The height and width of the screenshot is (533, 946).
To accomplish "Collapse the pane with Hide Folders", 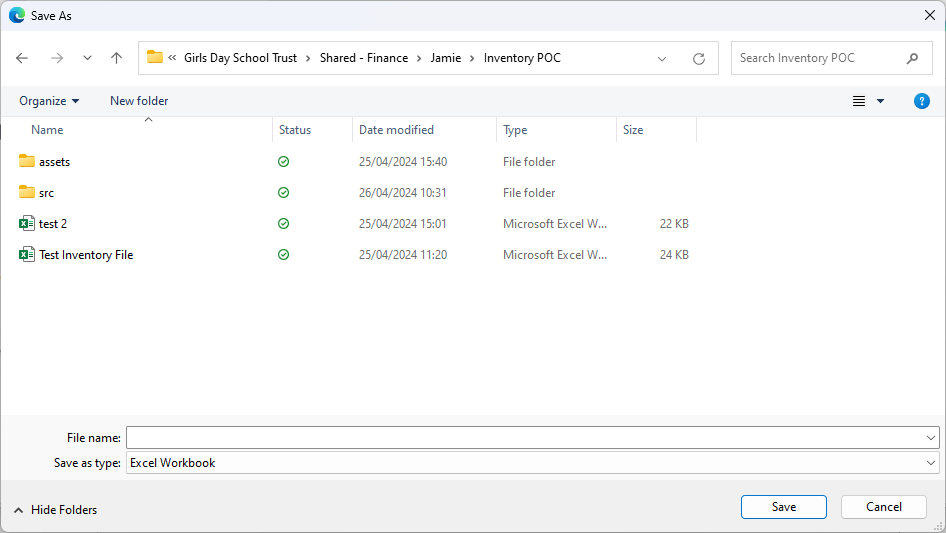I will point(55,510).
